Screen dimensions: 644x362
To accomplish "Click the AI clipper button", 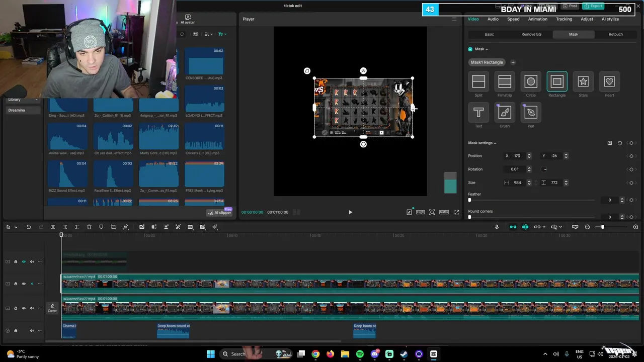I will click(220, 213).
